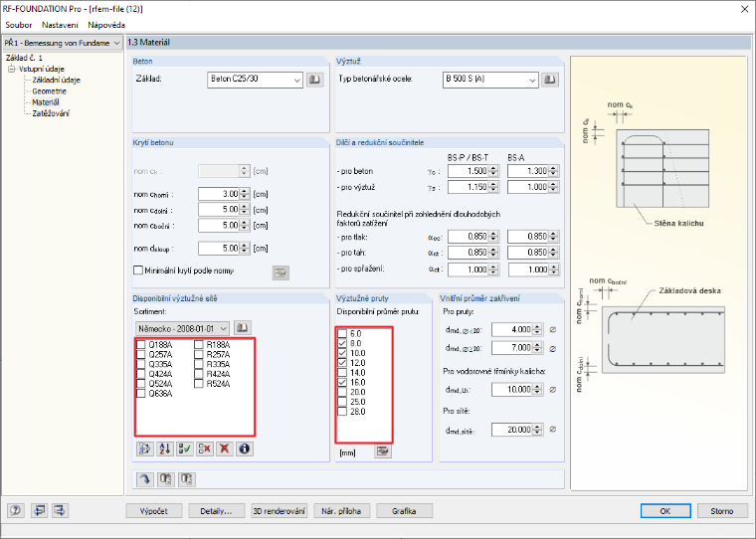The height and width of the screenshot is (539, 756).
Task: Check the R257A mesh
Action: (x=199, y=354)
